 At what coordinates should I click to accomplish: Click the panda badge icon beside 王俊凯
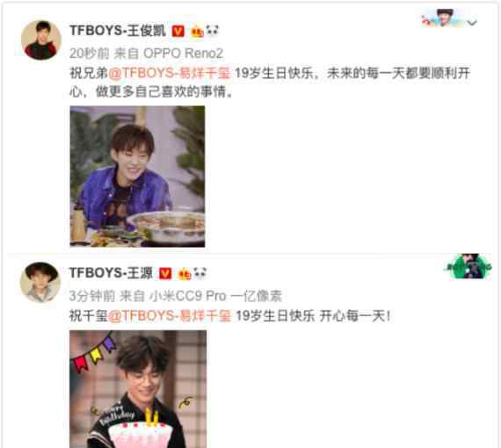click(213, 31)
